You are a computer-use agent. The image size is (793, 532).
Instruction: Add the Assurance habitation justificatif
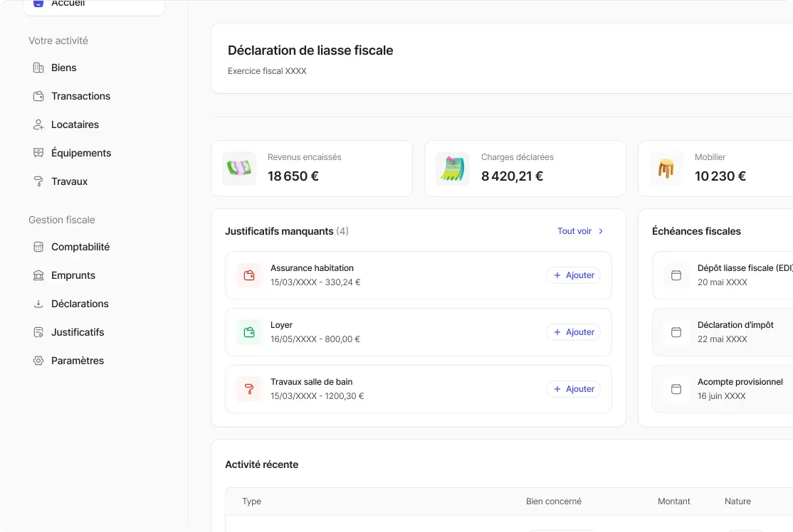coord(573,275)
